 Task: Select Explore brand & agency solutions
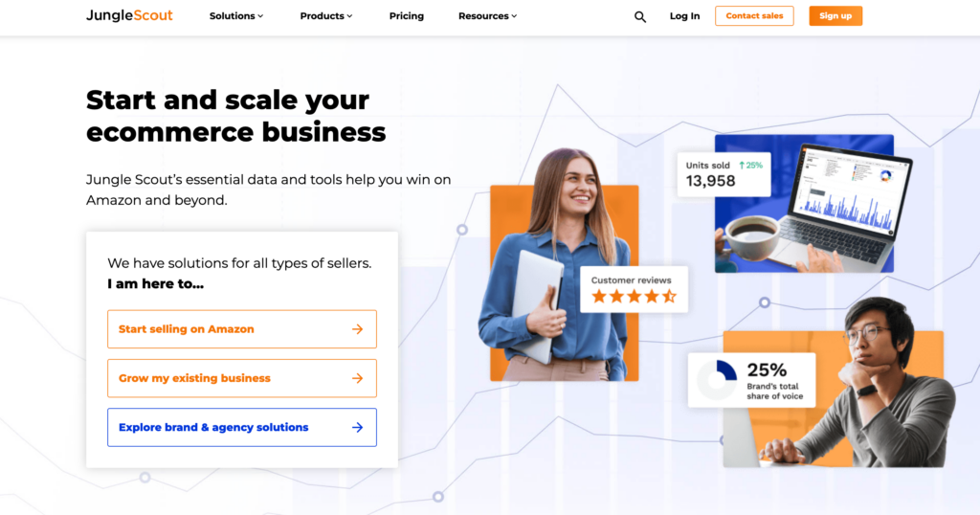click(x=242, y=428)
